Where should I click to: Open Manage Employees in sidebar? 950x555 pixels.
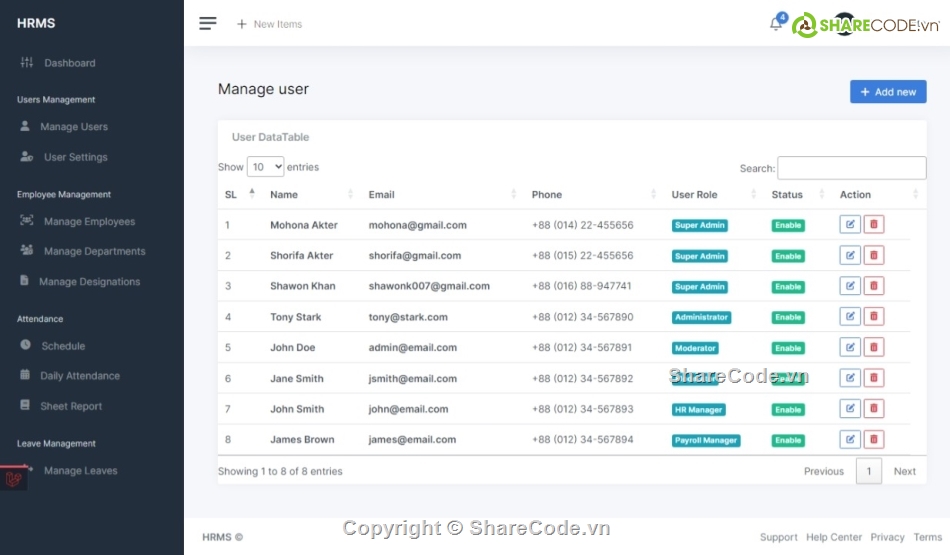pyautogui.click(x=88, y=222)
